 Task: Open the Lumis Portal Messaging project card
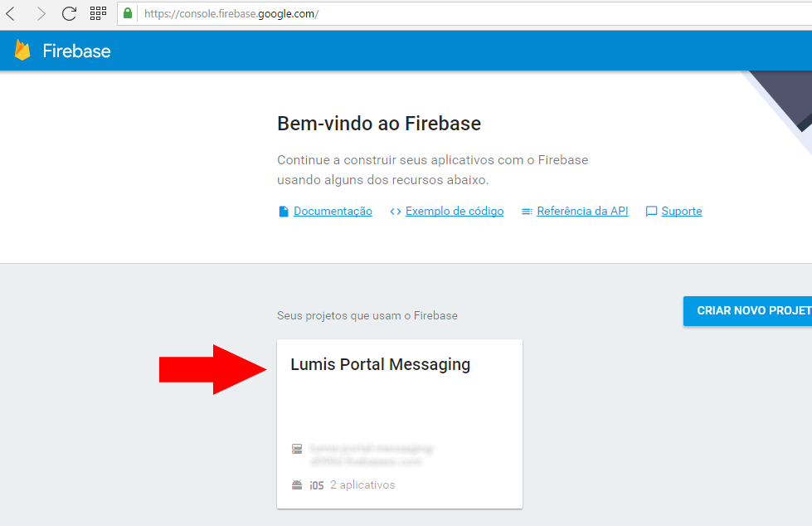(400, 424)
